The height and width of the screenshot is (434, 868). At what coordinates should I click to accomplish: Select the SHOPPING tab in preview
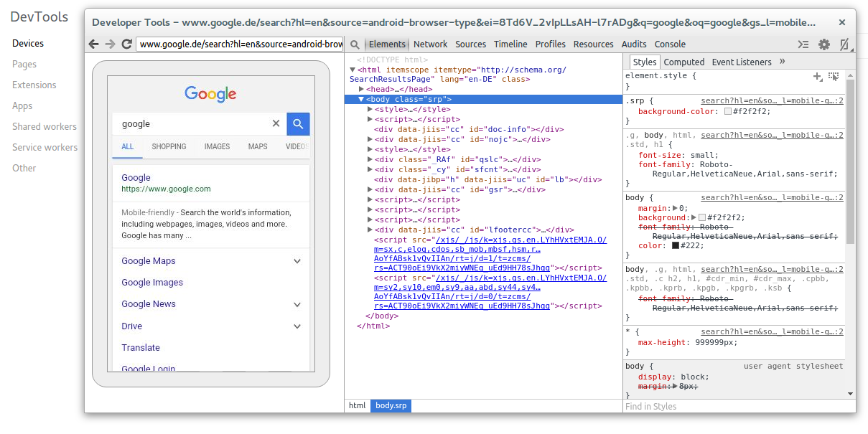point(169,146)
